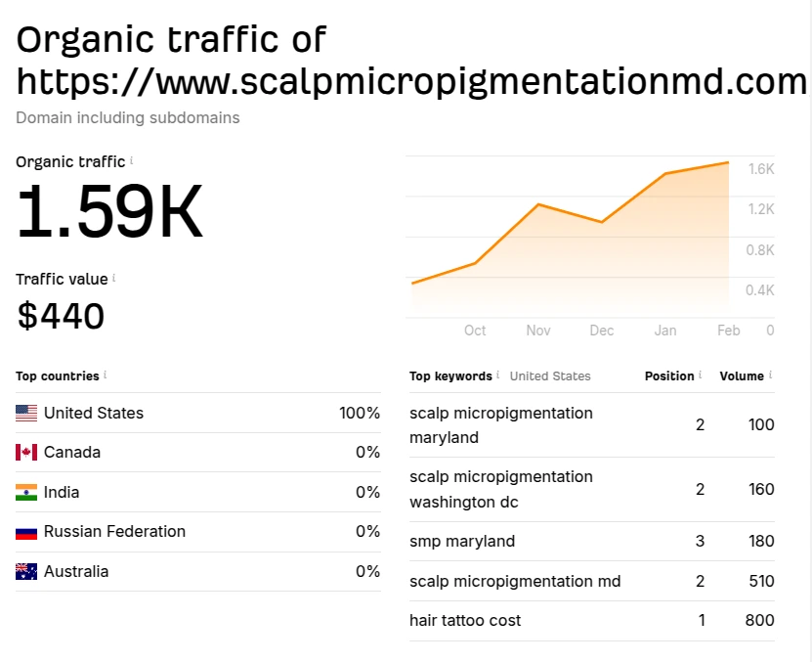Click 'Domain including subdomains' subtitle text
The height and width of the screenshot is (662, 812).
pyautogui.click(x=127, y=117)
